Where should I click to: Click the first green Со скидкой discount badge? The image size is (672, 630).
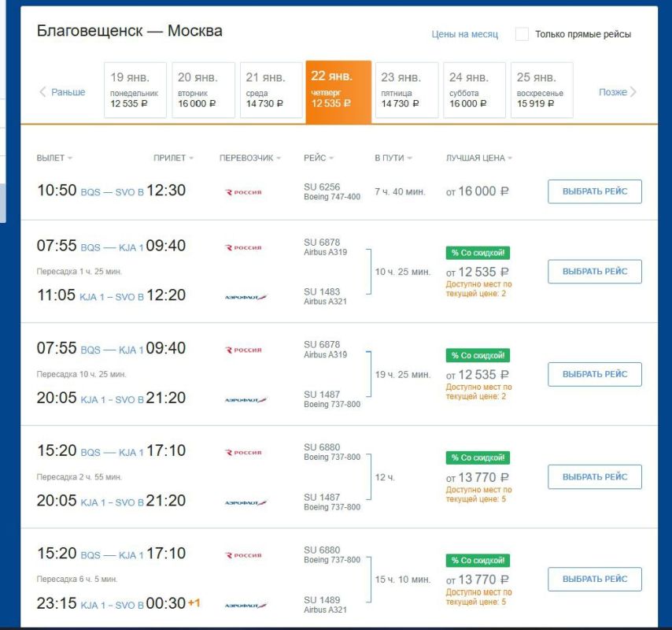coord(478,253)
